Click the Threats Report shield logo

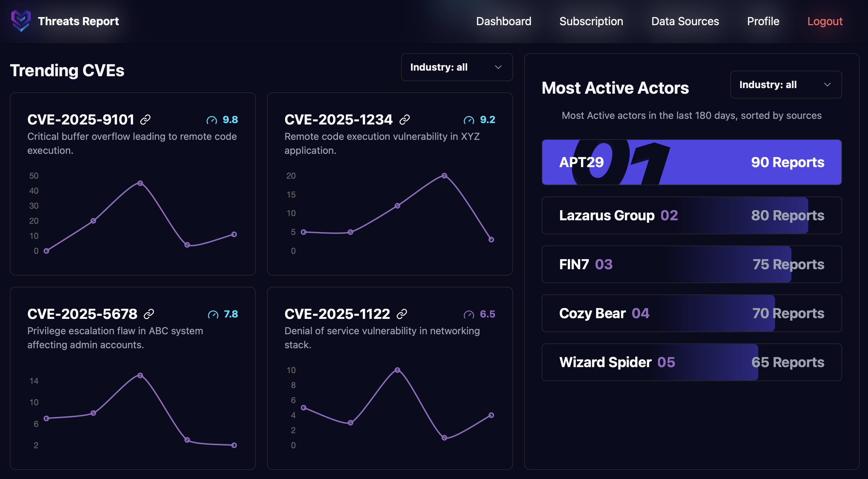click(21, 21)
